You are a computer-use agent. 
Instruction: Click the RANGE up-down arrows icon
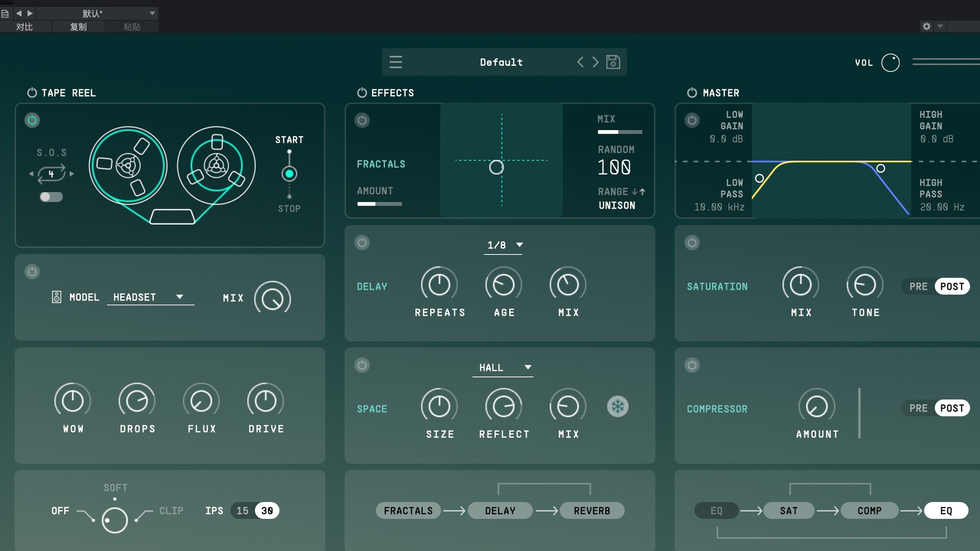(x=639, y=192)
